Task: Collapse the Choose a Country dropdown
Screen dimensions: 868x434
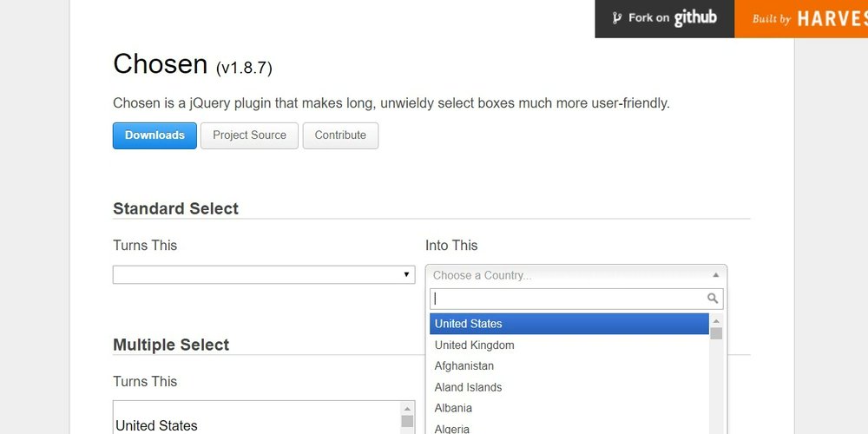Action: point(576,275)
